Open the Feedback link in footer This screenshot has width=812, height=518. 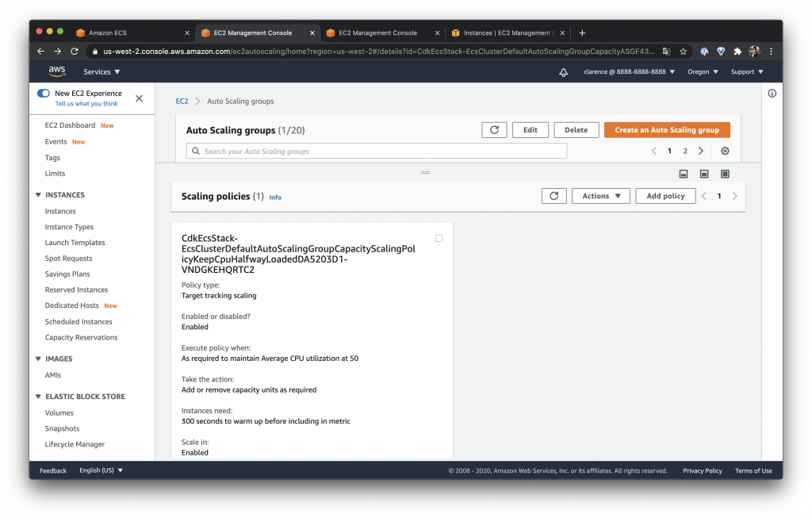(53, 471)
